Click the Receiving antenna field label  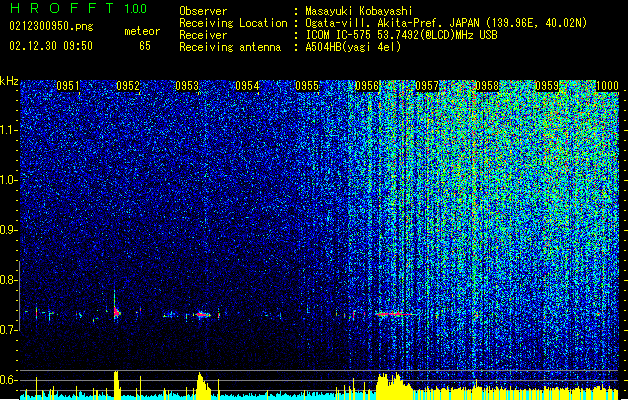[x=230, y=47]
